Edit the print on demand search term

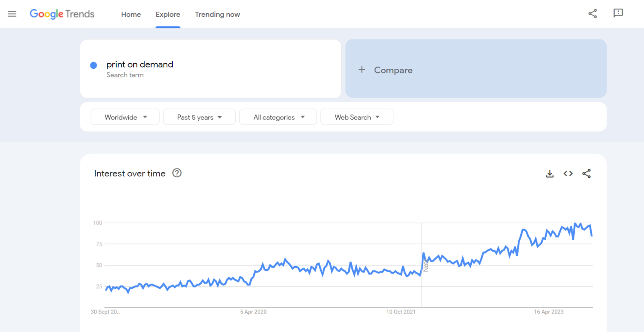(140, 64)
